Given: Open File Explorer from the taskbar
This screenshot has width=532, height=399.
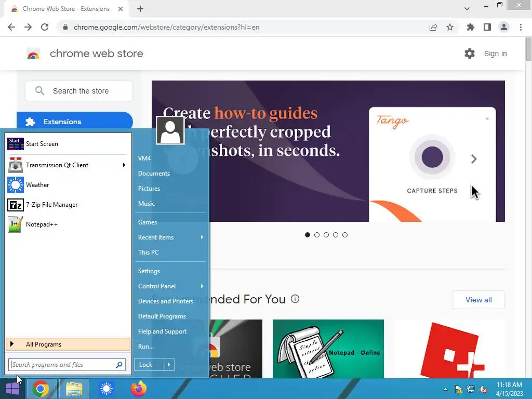Looking at the screenshot, I should [x=74, y=389].
